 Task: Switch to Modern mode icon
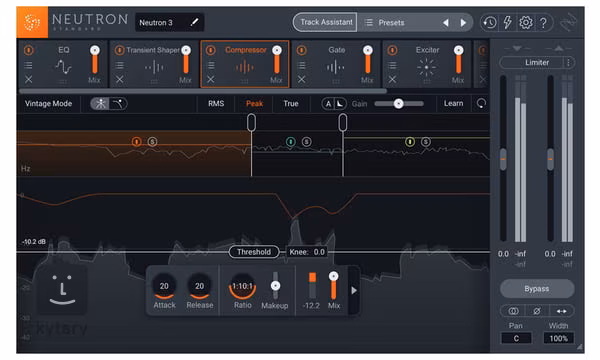point(100,104)
